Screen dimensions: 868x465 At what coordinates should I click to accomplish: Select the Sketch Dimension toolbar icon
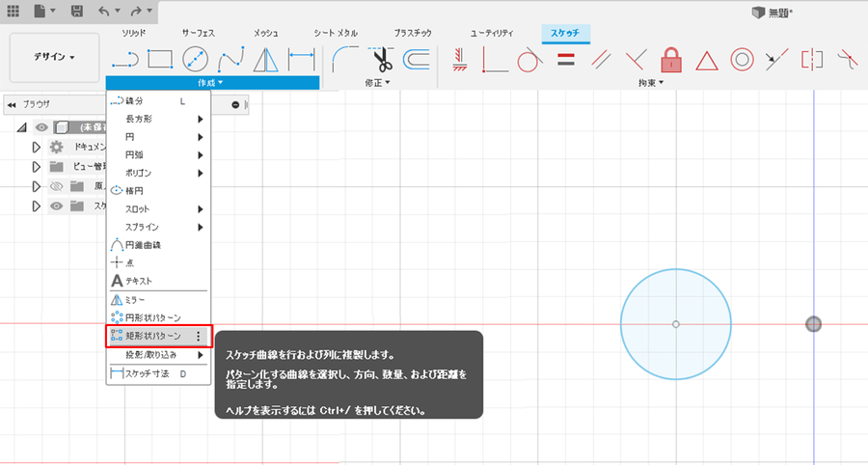pos(302,59)
